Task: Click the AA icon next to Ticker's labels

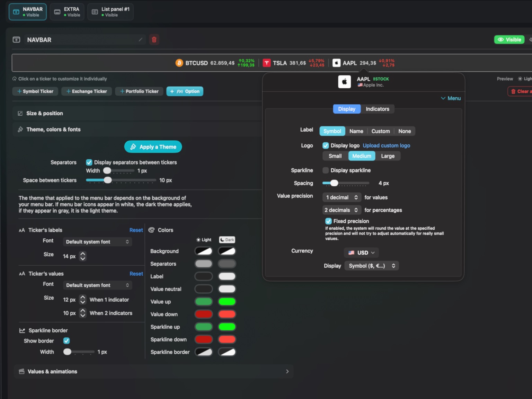Action: (x=22, y=230)
